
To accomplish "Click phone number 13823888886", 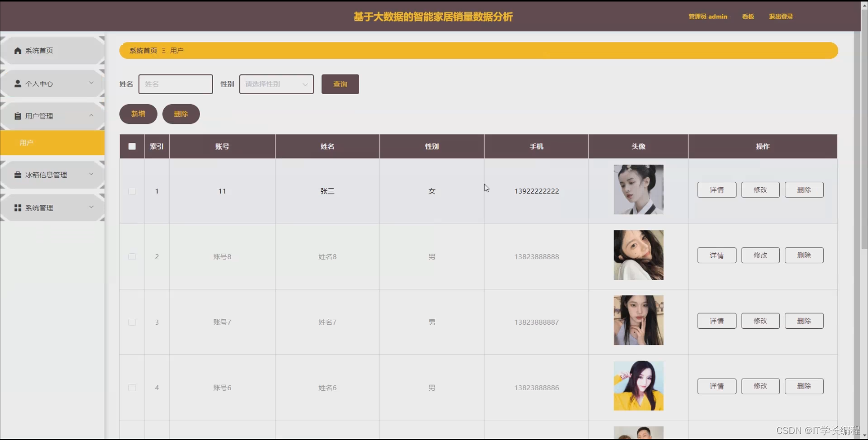I will (x=537, y=388).
